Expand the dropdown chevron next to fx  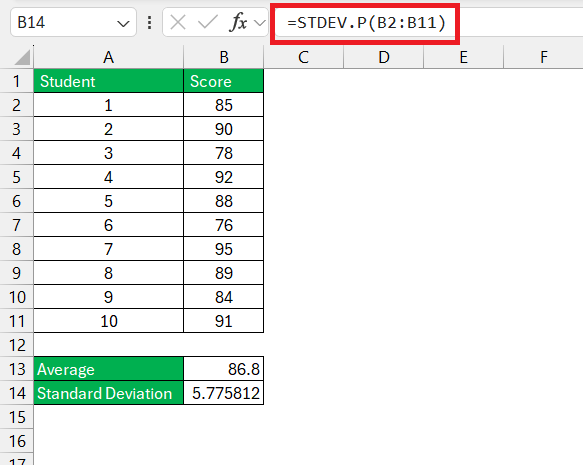point(260,23)
